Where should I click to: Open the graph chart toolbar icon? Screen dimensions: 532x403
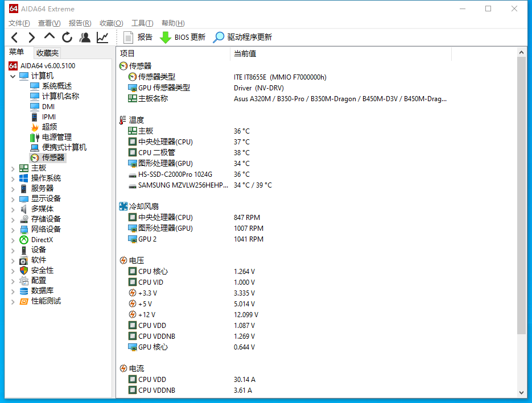pyautogui.click(x=102, y=38)
